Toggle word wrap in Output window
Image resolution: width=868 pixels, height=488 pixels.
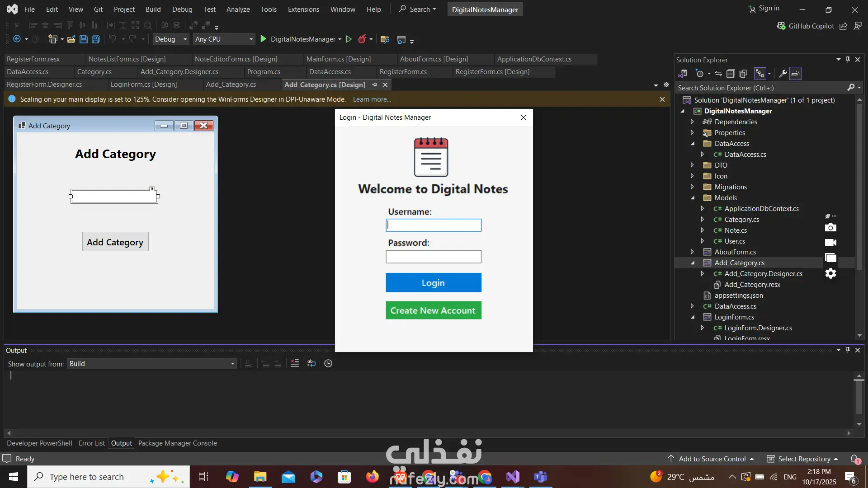tap(311, 363)
